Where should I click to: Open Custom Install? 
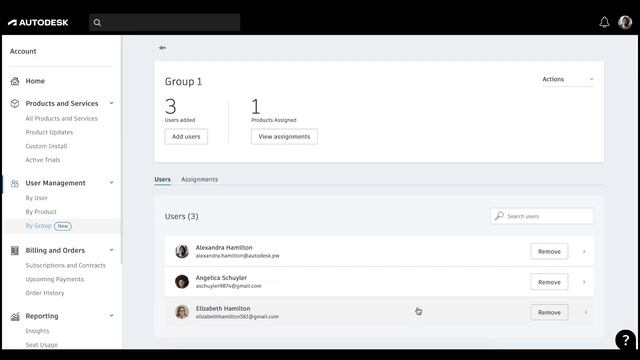pyautogui.click(x=46, y=146)
